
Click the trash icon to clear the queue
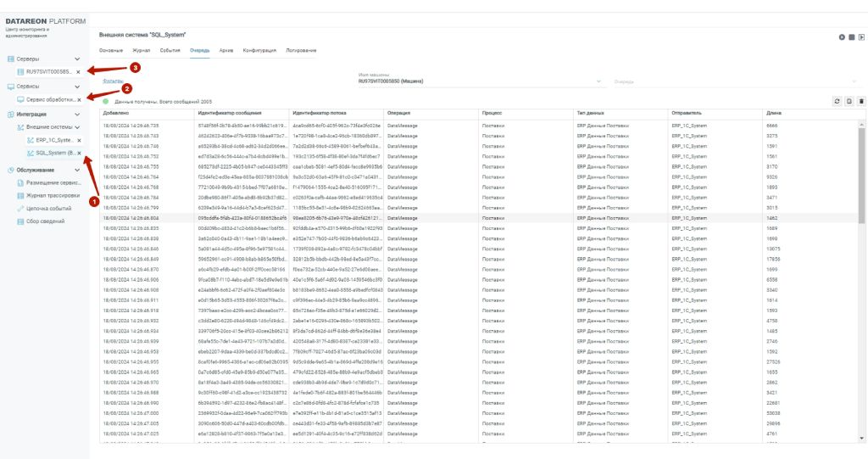[861, 102]
